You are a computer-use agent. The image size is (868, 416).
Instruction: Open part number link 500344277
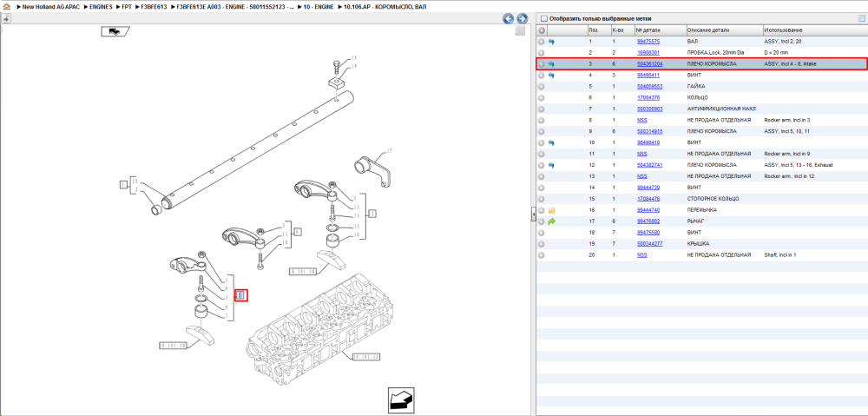pos(649,244)
